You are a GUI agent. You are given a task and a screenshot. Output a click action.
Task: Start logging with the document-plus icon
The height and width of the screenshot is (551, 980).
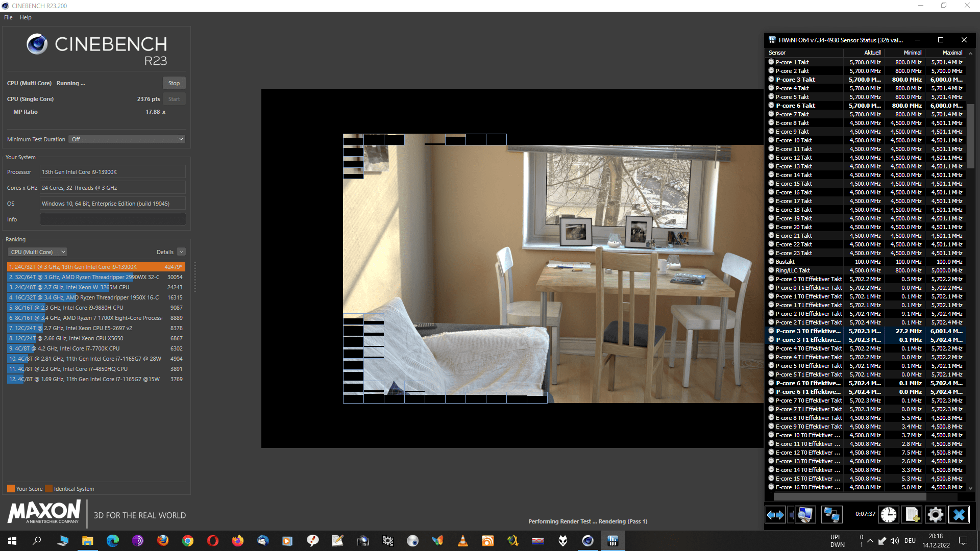coord(912,515)
